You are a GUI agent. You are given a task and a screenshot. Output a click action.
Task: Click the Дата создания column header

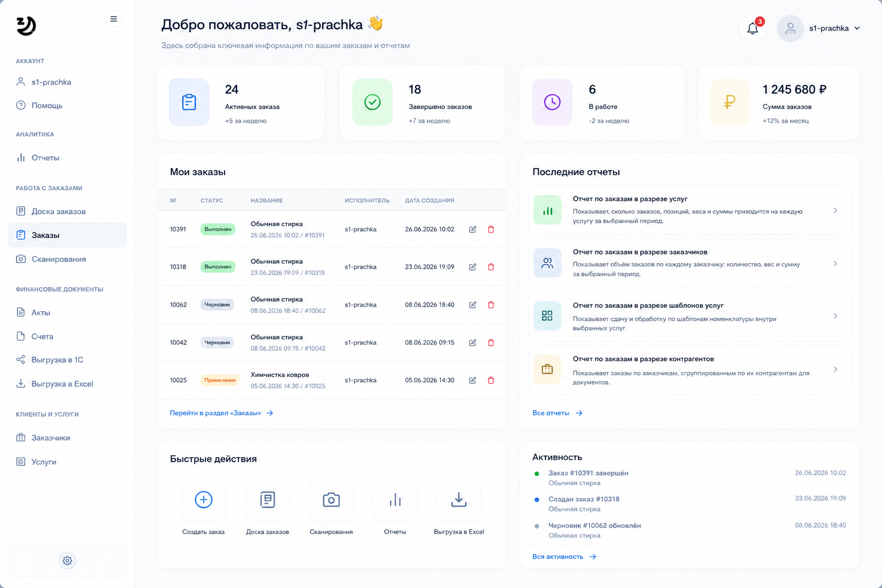pyautogui.click(x=430, y=200)
